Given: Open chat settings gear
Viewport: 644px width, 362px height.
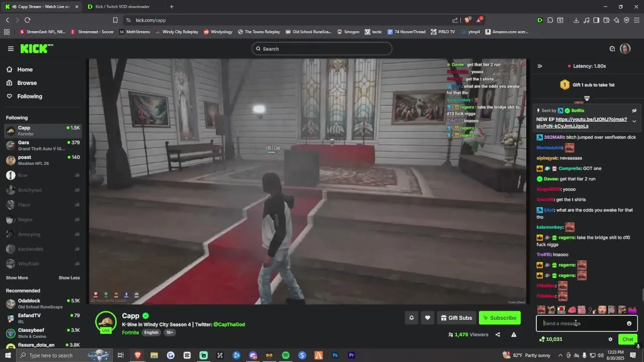Looking at the screenshot, I should 610,339.
